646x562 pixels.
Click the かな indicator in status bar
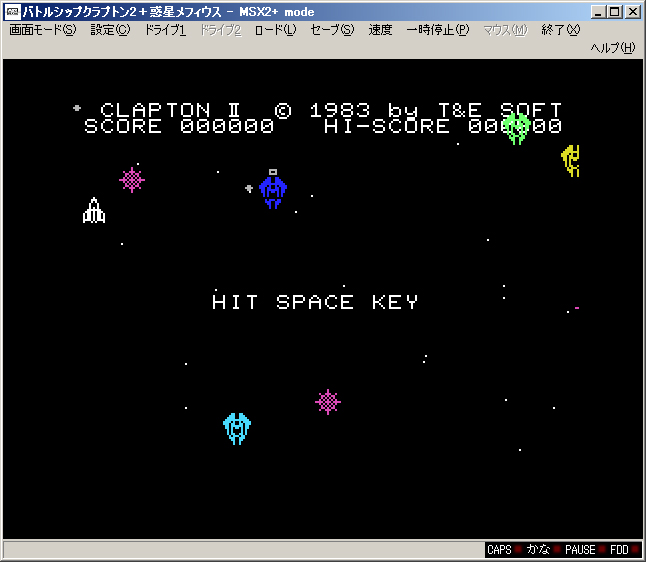pos(538,550)
